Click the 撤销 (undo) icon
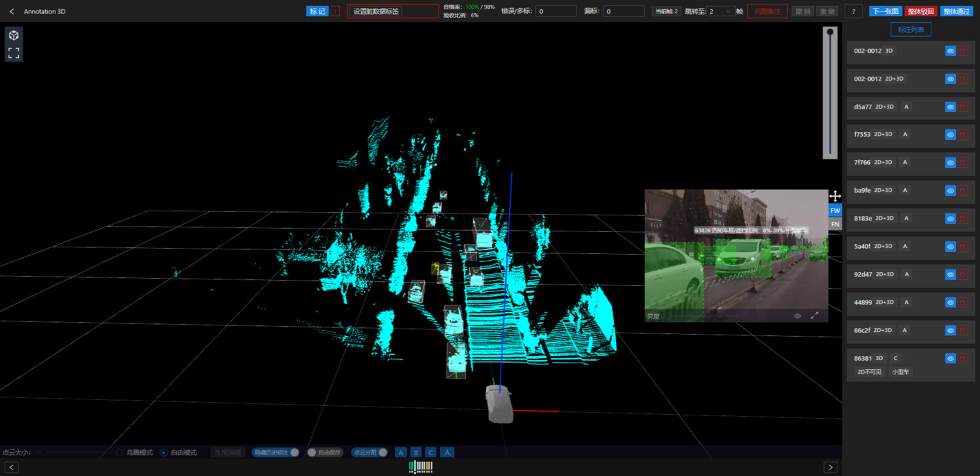 pos(801,11)
